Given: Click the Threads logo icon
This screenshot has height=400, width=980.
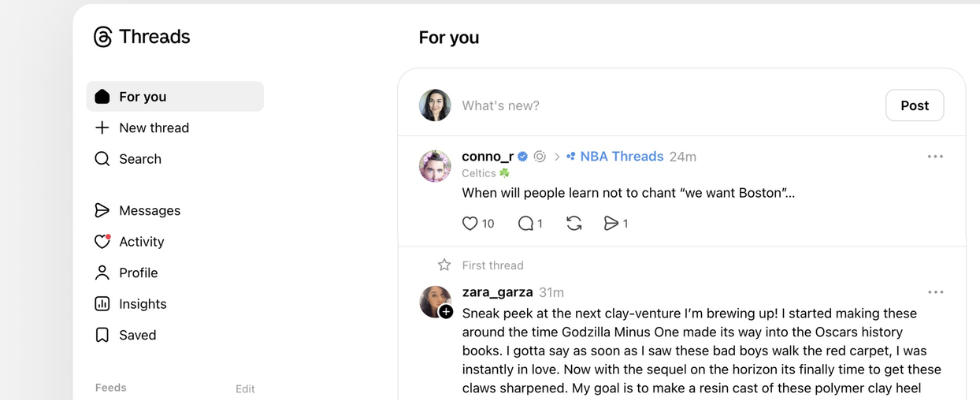Looking at the screenshot, I should (103, 37).
